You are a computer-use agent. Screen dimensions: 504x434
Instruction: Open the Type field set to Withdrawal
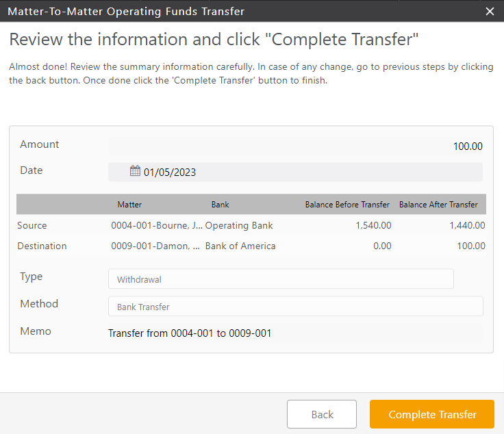pos(281,279)
